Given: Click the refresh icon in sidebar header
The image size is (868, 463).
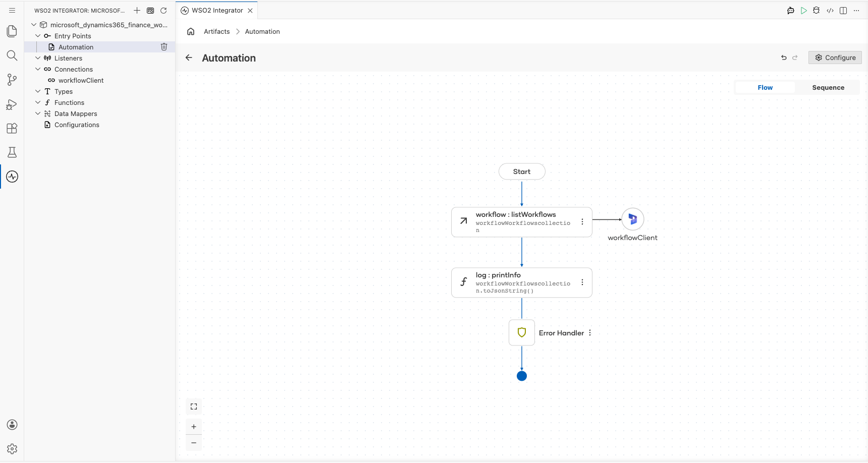Looking at the screenshot, I should [164, 10].
